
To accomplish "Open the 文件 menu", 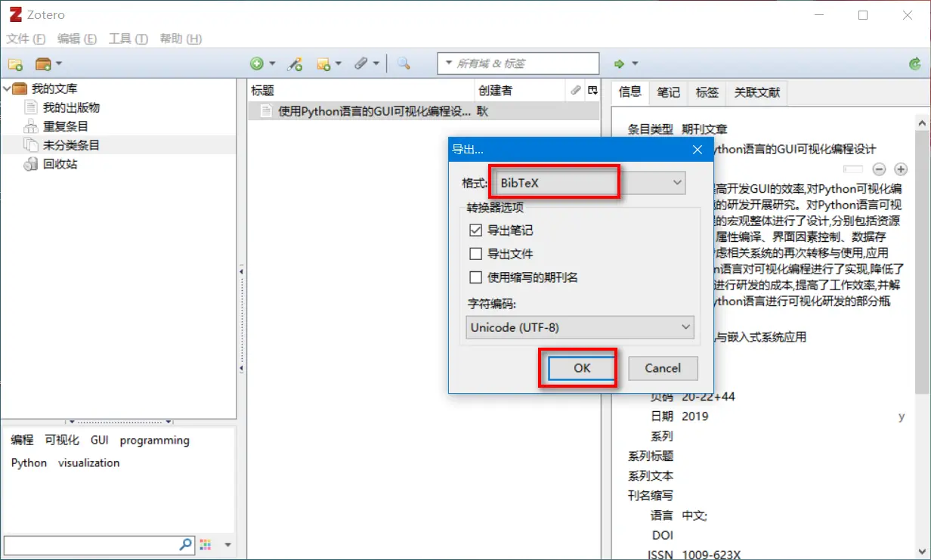I will [x=26, y=39].
